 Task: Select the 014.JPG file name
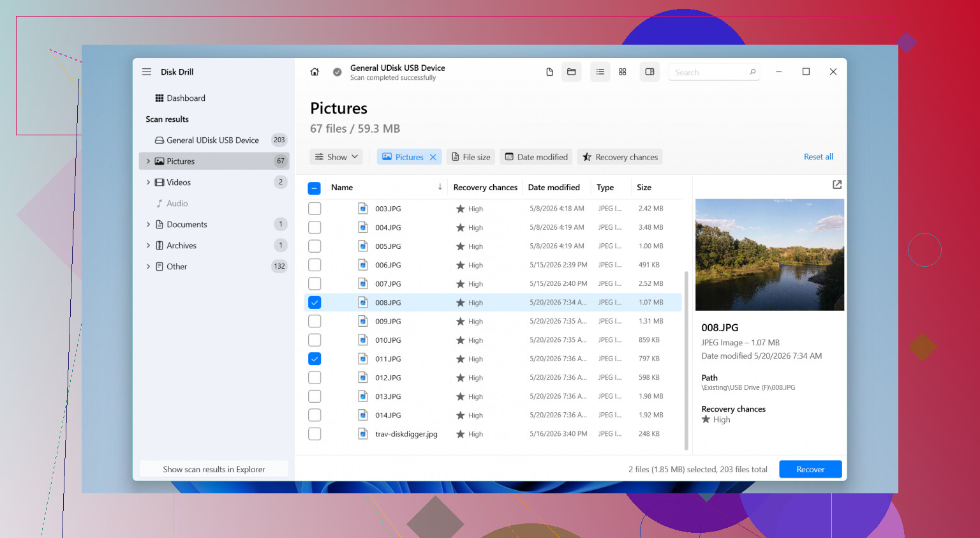(x=388, y=415)
